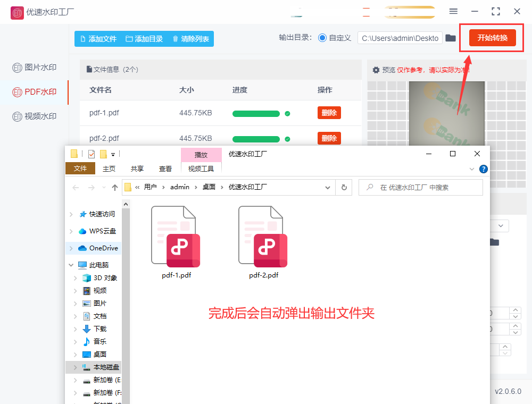532x404 pixels.
Task: Click the preview settings gear icon
Action: [376, 70]
